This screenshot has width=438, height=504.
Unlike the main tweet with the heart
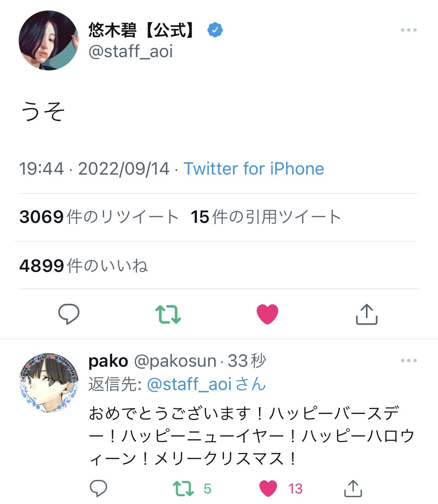coord(267,314)
